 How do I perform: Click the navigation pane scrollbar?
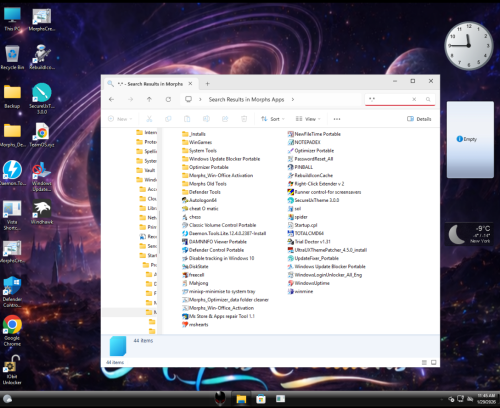pyautogui.click(x=159, y=231)
